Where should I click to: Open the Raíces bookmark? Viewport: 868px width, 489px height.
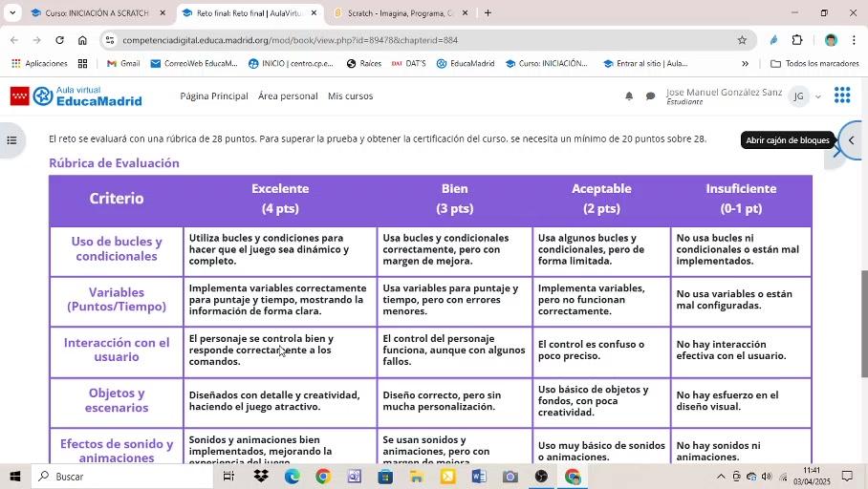[x=364, y=64]
